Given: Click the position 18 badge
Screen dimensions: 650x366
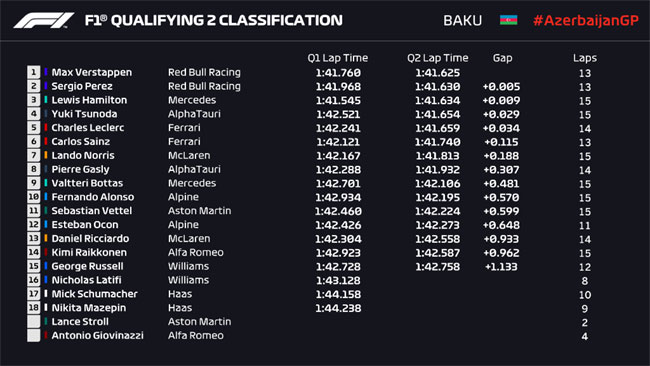Looking at the screenshot, I should point(34,308).
